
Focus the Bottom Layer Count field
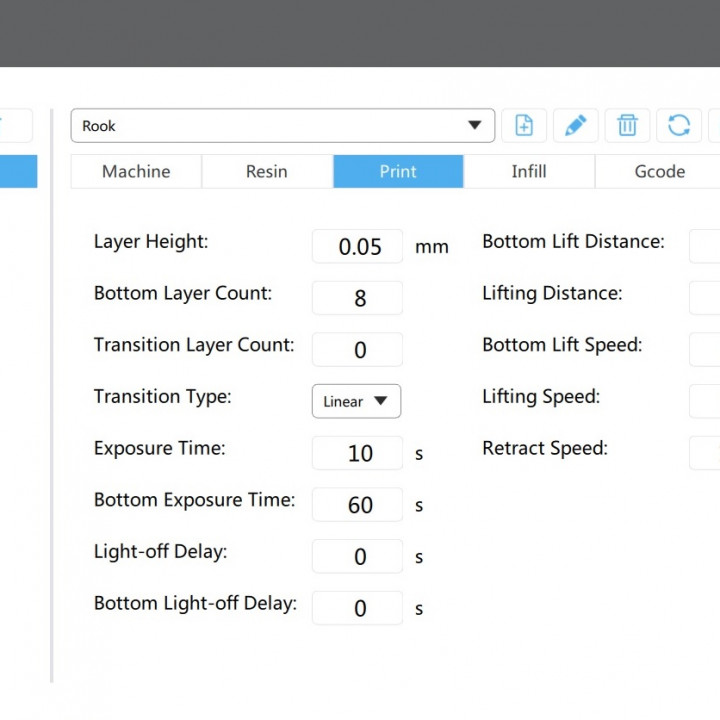(358, 298)
